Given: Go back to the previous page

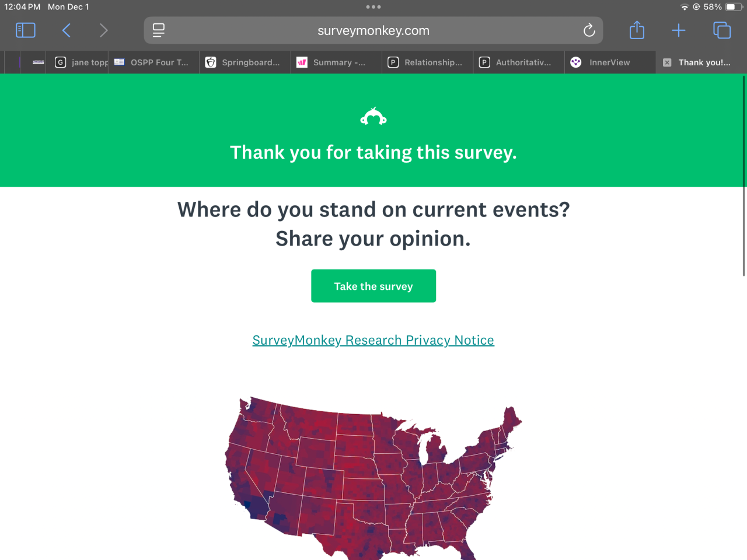Looking at the screenshot, I should pyautogui.click(x=67, y=30).
